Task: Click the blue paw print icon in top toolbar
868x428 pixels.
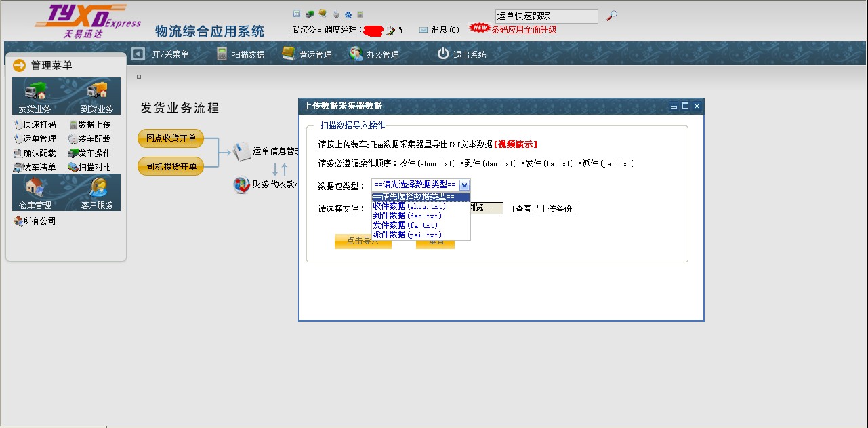Action: point(348,14)
